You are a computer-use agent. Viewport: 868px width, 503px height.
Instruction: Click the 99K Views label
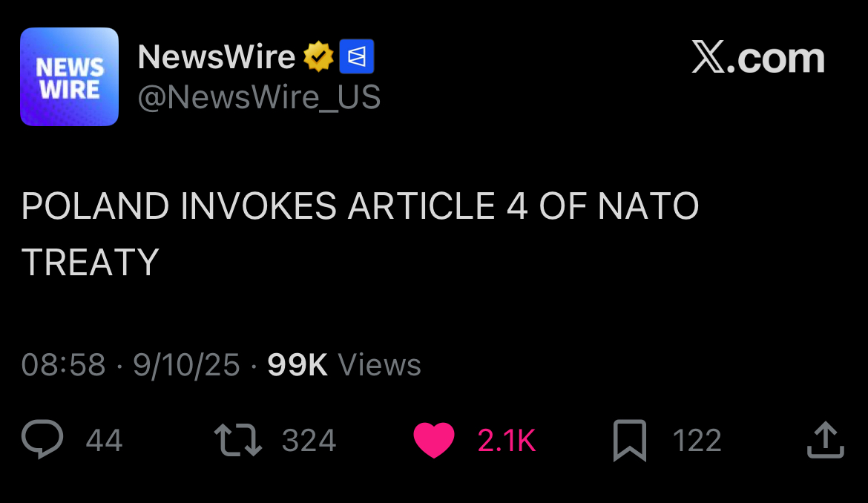[x=343, y=365]
